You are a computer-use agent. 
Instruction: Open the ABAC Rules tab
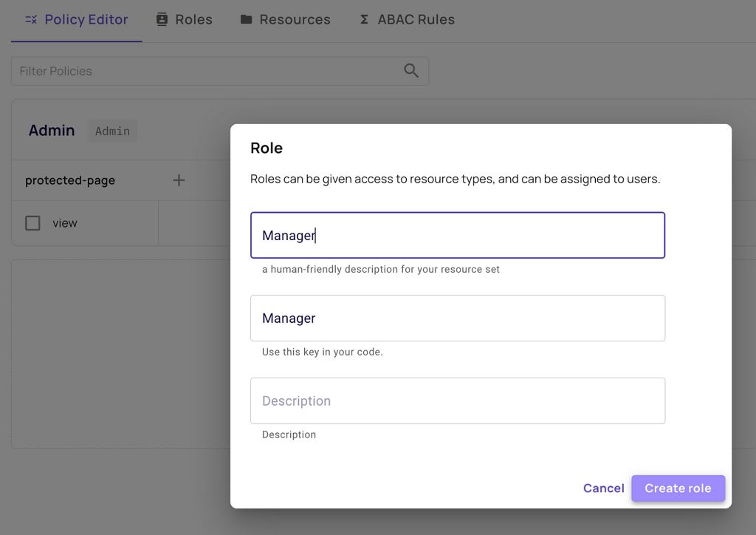point(407,19)
